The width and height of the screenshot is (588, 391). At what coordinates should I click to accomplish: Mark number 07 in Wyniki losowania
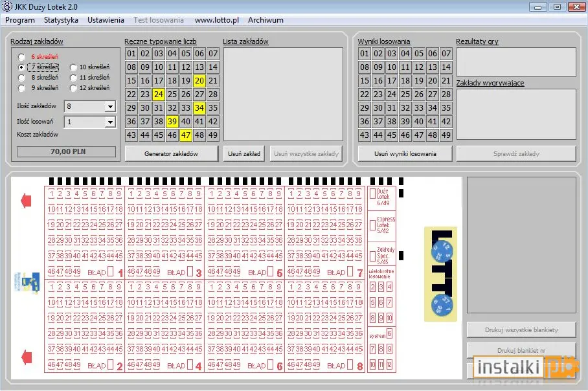(446, 53)
